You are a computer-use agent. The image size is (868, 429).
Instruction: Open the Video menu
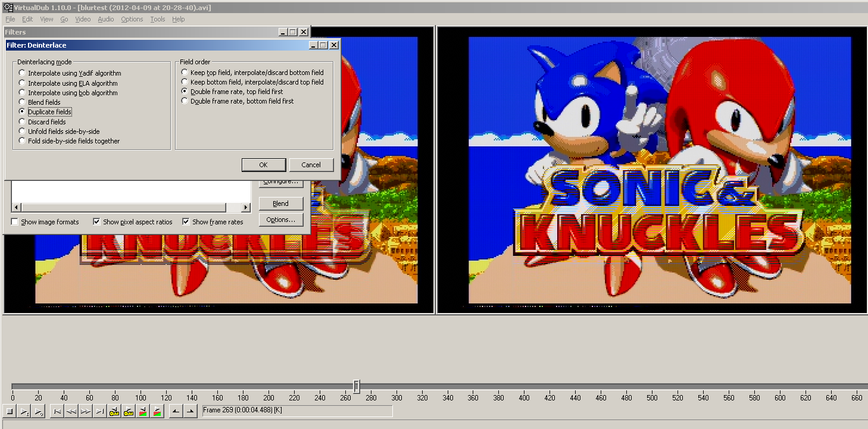[x=83, y=19]
